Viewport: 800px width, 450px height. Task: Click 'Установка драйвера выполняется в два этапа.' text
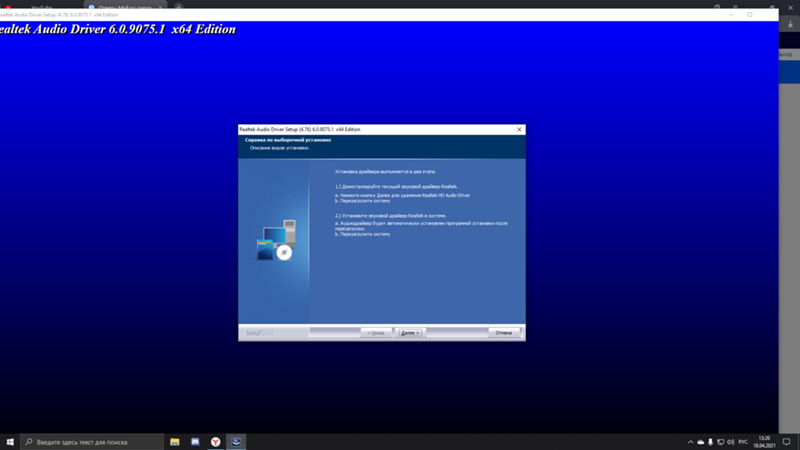point(385,172)
